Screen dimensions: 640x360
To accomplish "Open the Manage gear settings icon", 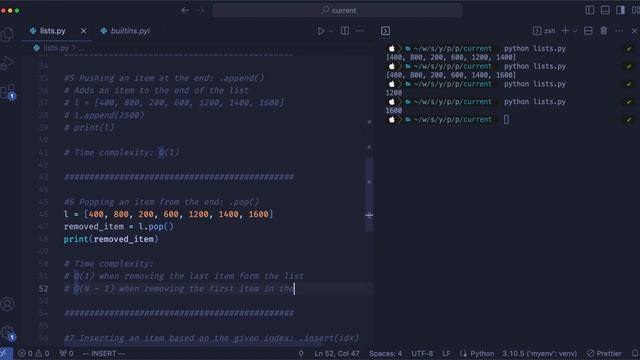I will click(x=8, y=333).
